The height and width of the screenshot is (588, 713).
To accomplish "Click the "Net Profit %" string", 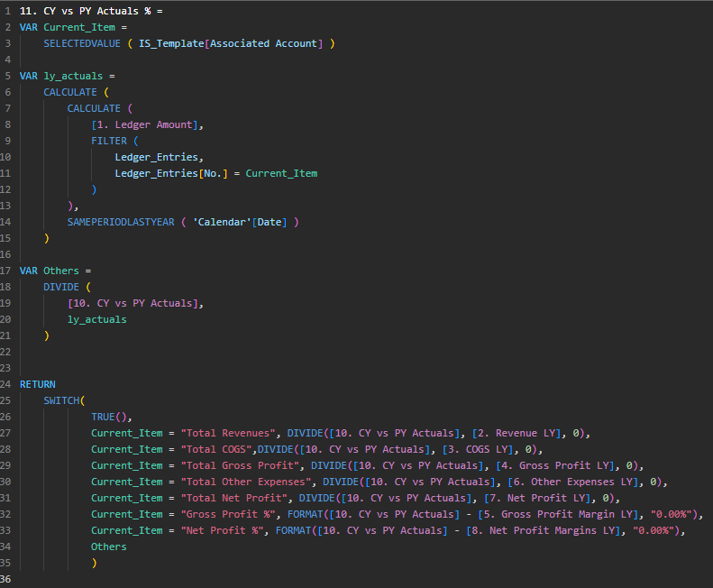I will tap(223, 530).
